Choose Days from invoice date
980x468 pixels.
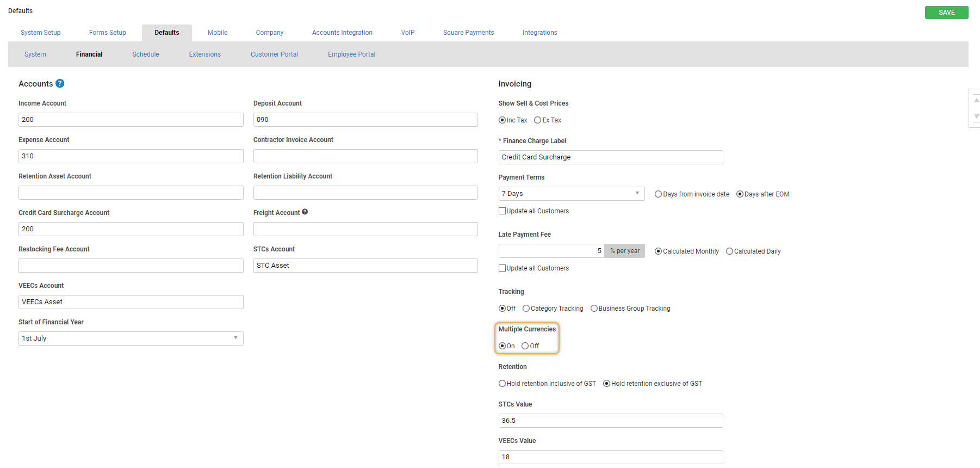658,194
